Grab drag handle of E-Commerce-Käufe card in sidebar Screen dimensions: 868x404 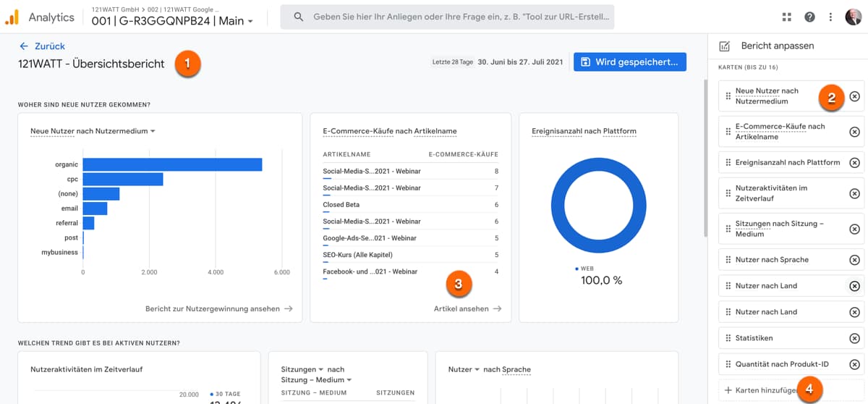(x=728, y=131)
